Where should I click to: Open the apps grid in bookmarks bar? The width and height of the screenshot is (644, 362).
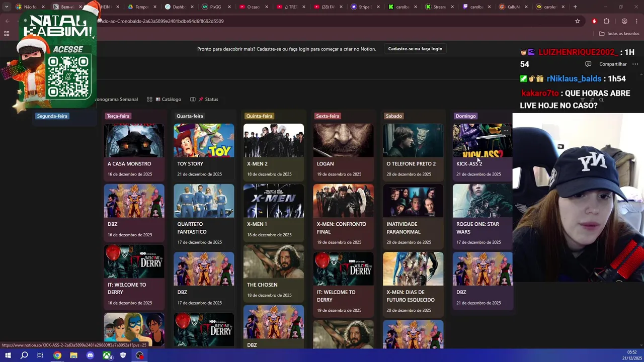click(x=7, y=34)
